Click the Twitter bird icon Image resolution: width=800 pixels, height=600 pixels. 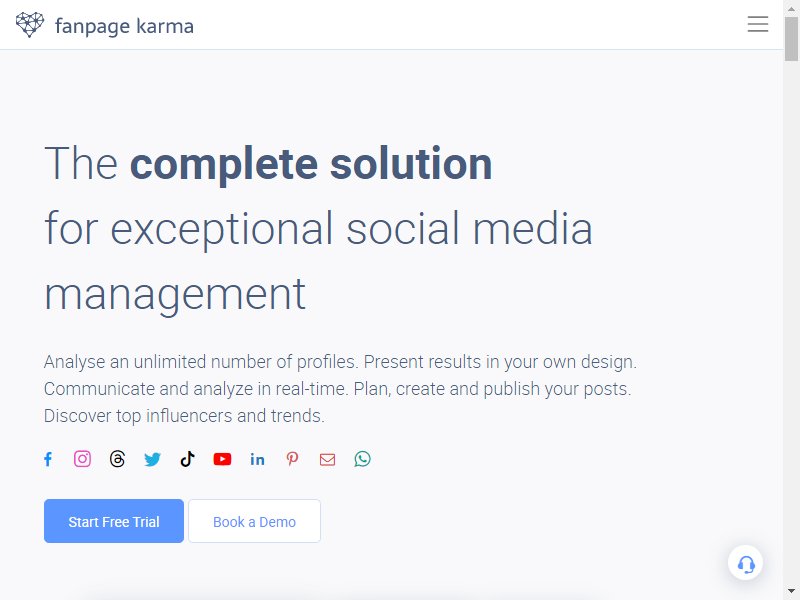pyautogui.click(x=152, y=460)
